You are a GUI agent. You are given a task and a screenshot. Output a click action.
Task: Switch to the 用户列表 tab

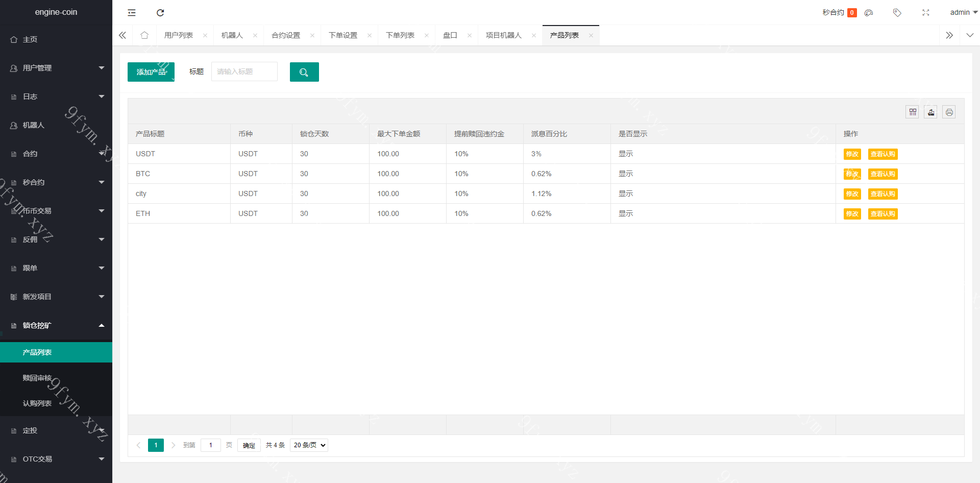(179, 35)
